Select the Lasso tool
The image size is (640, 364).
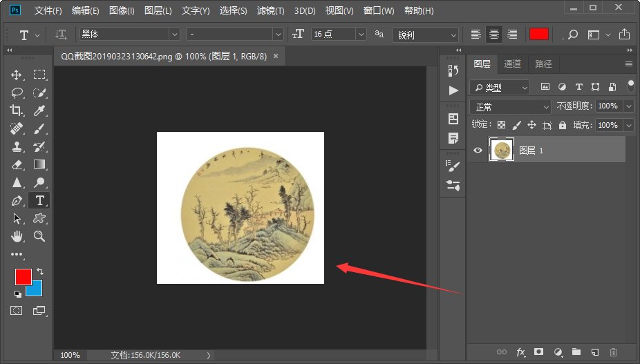coord(17,93)
